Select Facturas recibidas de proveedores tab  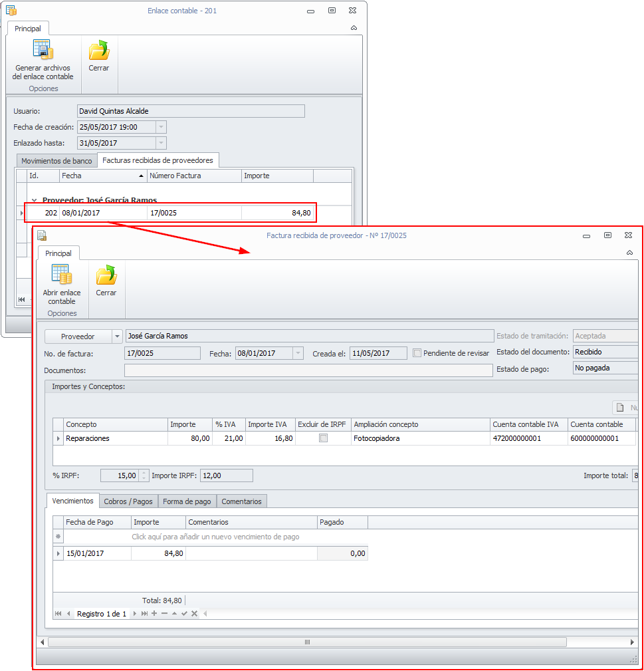pyautogui.click(x=158, y=160)
